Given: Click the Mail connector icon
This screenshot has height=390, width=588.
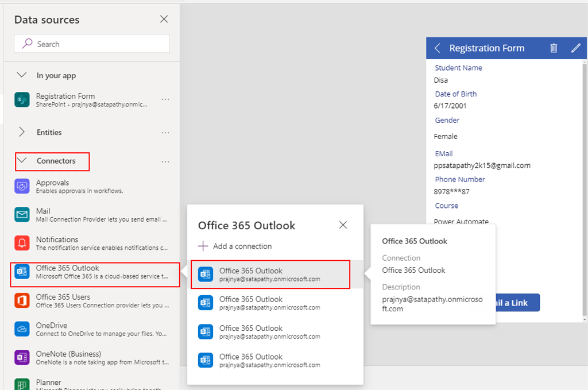Looking at the screenshot, I should pos(21,215).
